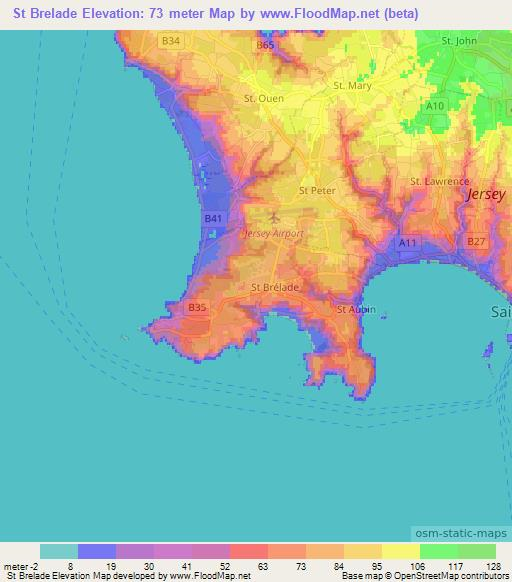Click the legend value 128

point(493,567)
